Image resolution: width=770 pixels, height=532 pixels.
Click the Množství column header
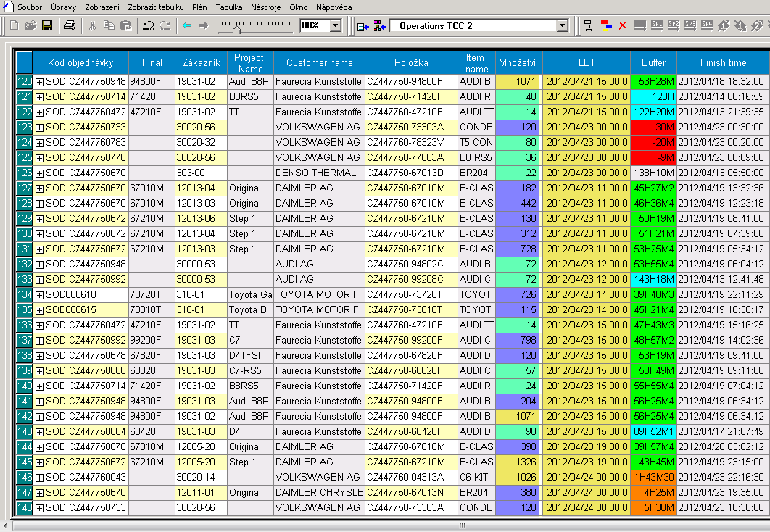pos(517,63)
